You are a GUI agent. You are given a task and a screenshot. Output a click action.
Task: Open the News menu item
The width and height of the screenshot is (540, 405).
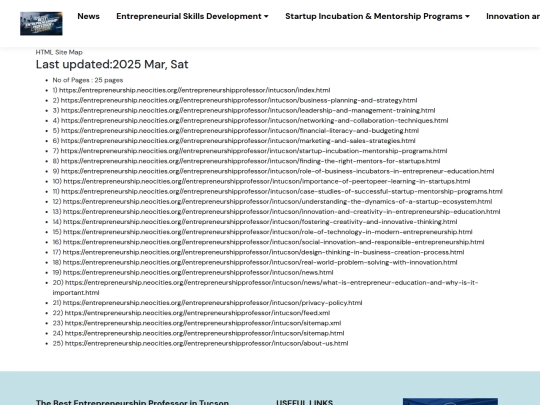tap(89, 16)
